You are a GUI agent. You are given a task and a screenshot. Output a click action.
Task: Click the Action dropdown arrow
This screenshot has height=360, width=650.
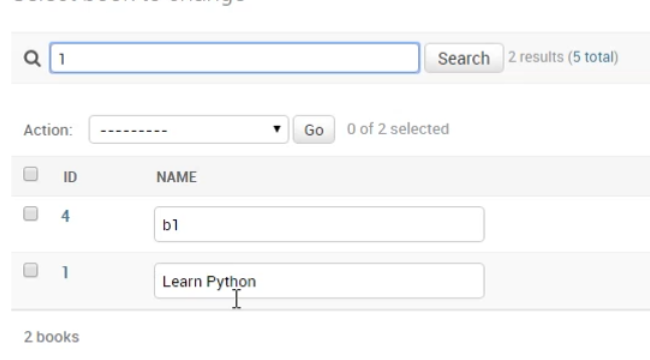point(276,129)
